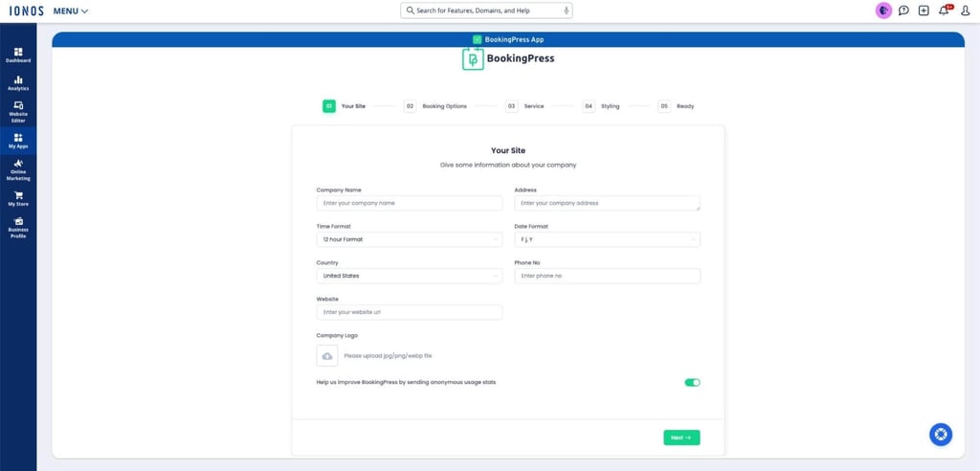
Task: Click the company logo upload cloud icon
Action: coord(327,355)
